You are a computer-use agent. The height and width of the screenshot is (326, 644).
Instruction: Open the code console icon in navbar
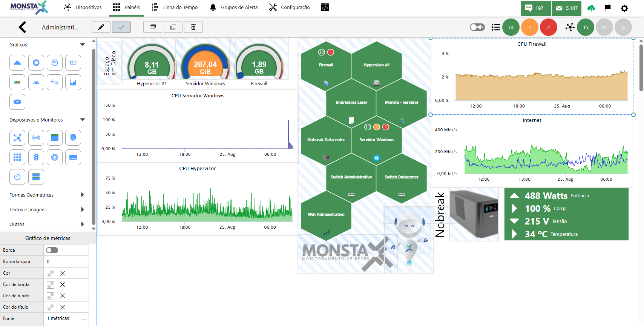point(325,7)
